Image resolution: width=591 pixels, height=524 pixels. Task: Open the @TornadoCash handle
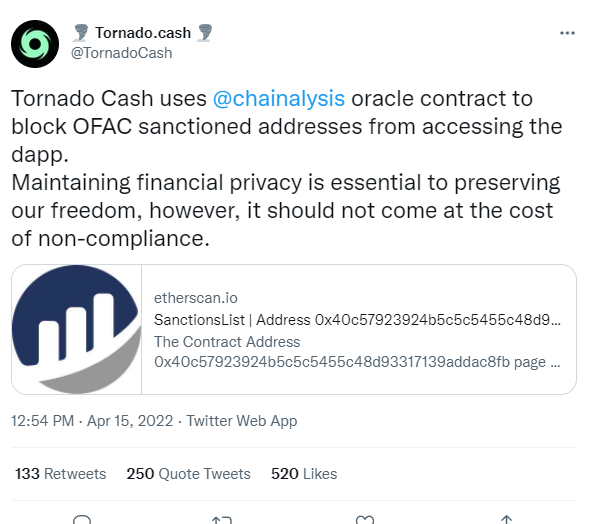(121, 53)
